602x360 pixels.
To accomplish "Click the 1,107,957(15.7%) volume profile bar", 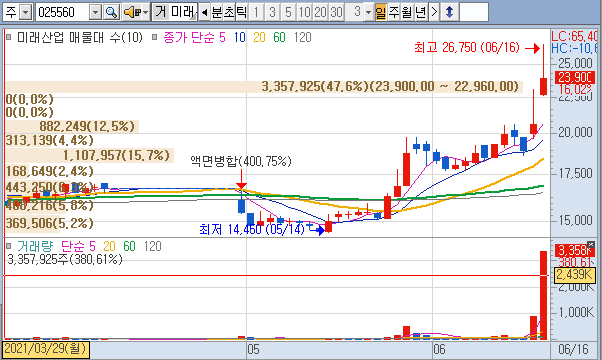I will pos(89,155).
